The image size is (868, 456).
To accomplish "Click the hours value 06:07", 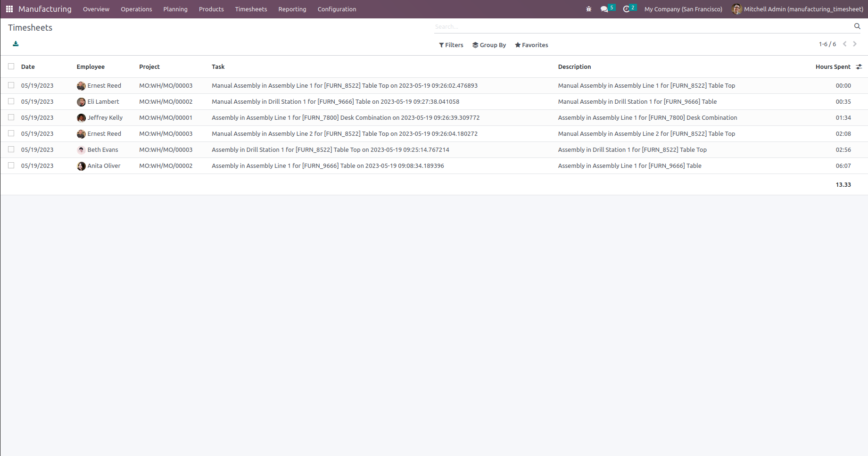I will (x=843, y=166).
